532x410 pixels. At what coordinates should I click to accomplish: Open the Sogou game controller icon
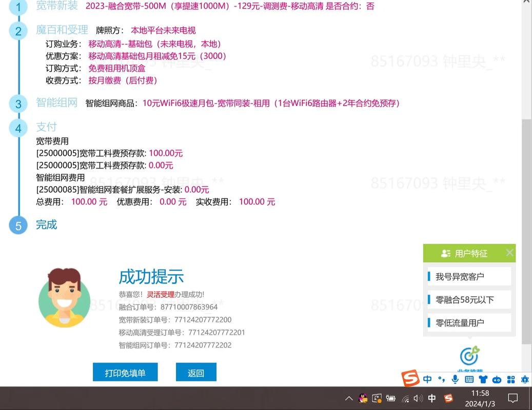click(497, 380)
